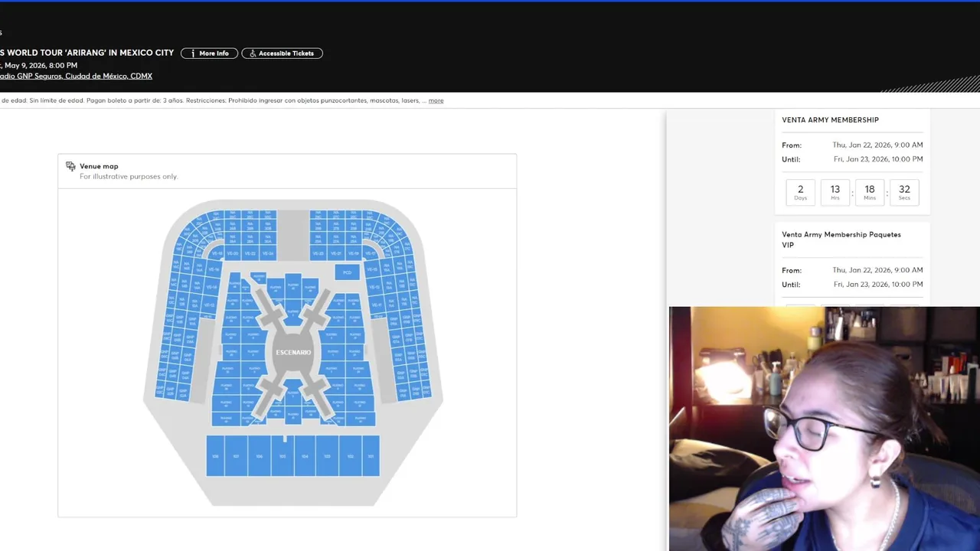Click 'Fri, Jan 23, 2026, 10:00 PM' under Paquetes VIP

[878, 284]
